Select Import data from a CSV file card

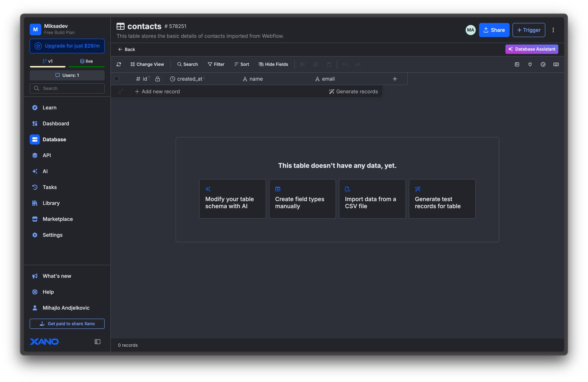[x=372, y=199]
